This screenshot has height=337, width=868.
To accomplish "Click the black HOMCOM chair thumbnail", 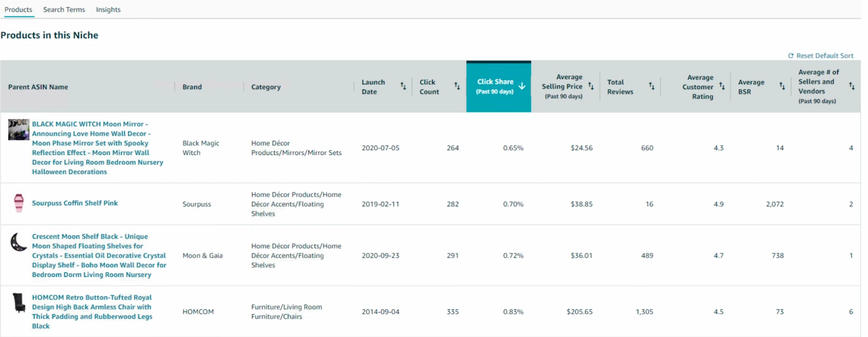I will (19, 303).
